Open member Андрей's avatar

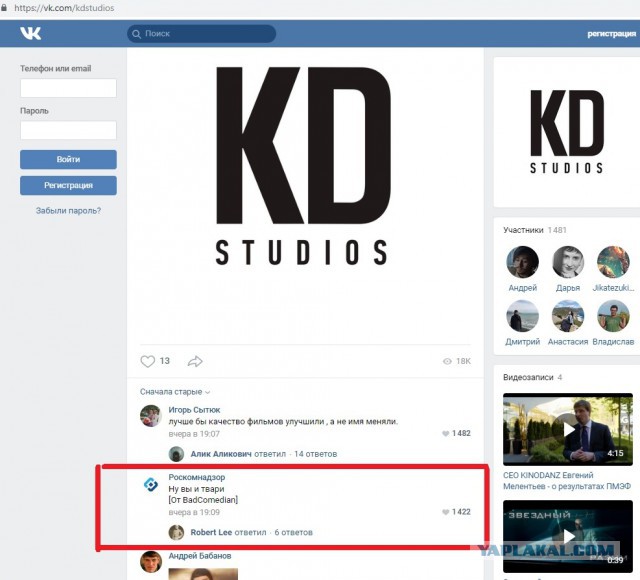point(522,262)
